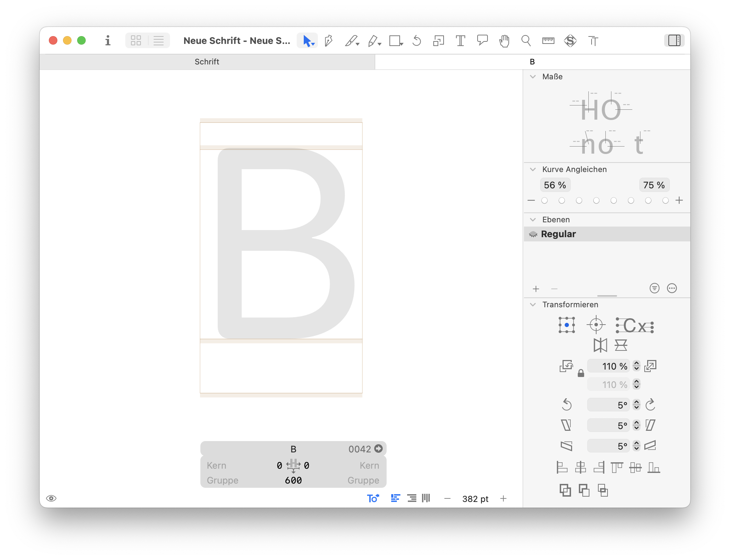The width and height of the screenshot is (730, 560).
Task: Switch to the Schrift tab
Action: [207, 62]
